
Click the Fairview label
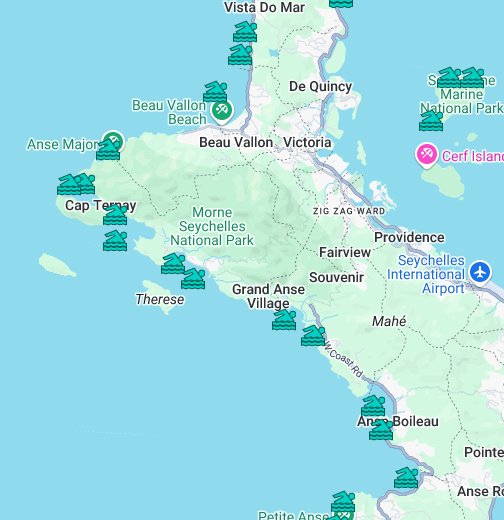pos(345,252)
